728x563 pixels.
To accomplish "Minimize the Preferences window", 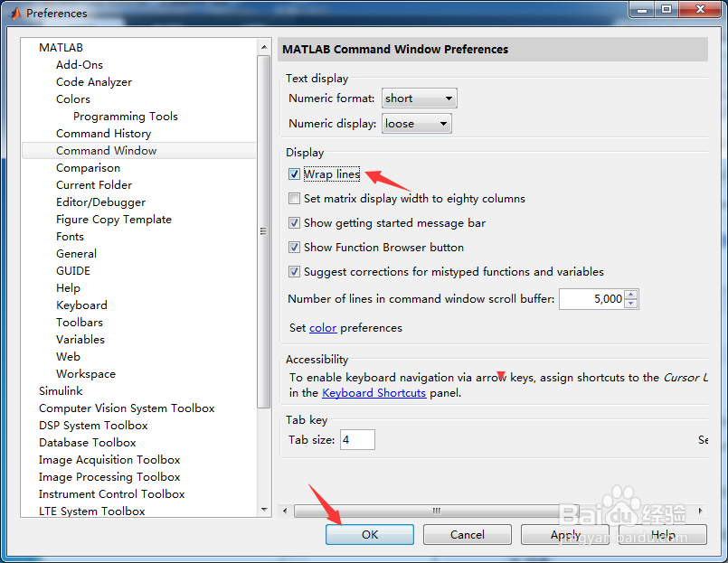I will (642, 9).
